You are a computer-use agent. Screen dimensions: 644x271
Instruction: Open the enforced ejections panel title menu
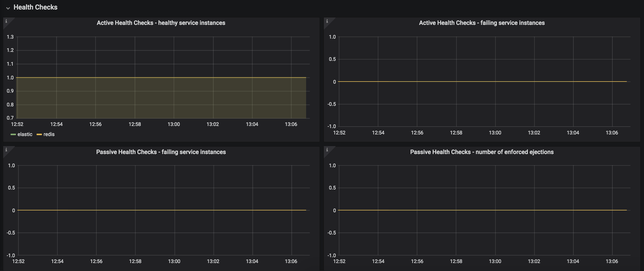tap(482, 152)
